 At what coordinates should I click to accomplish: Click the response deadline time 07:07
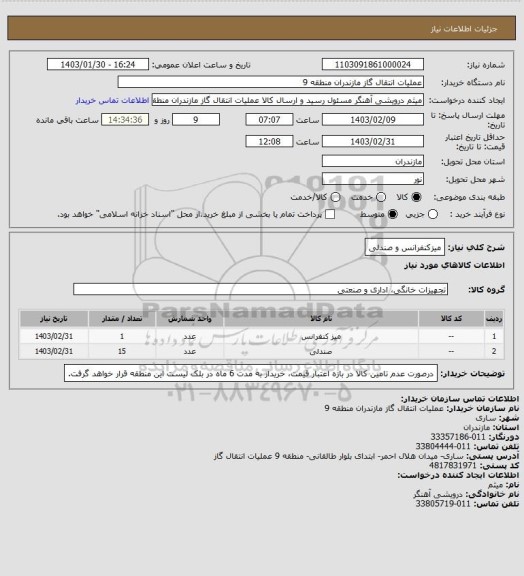(269, 120)
